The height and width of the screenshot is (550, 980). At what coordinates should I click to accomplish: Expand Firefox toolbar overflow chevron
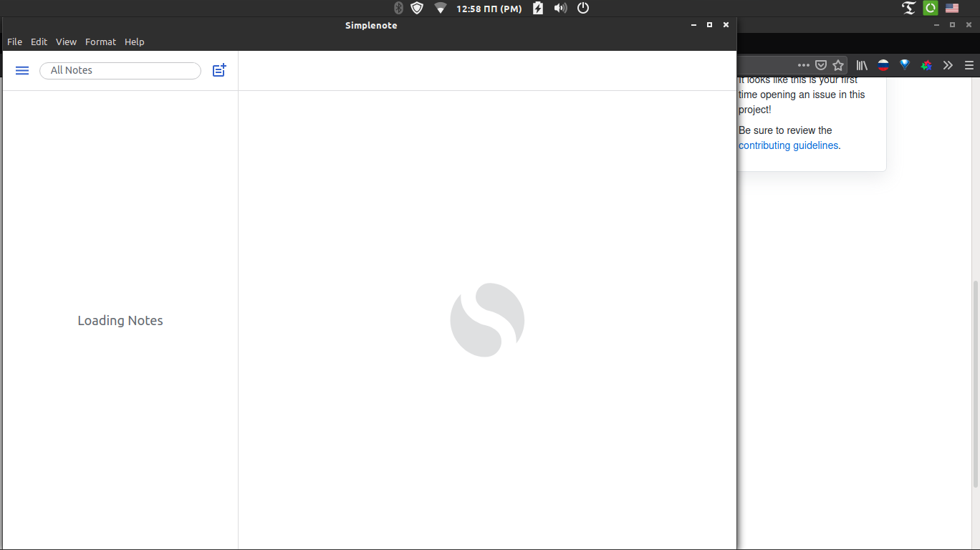948,65
